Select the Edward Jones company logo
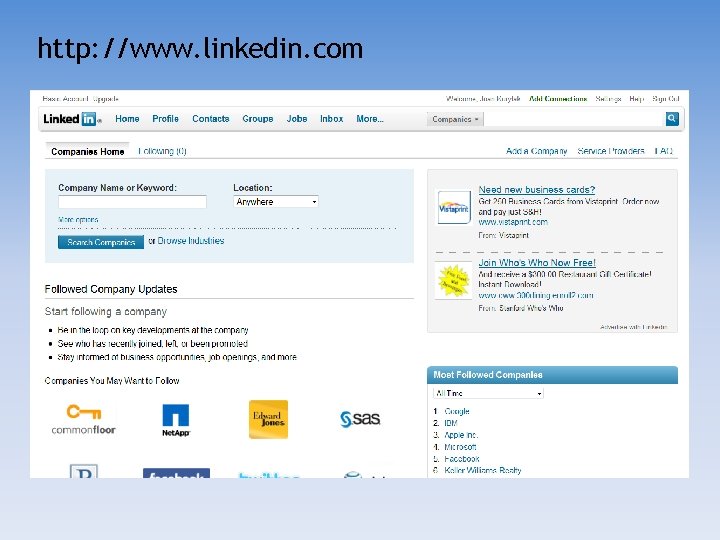This screenshot has width=720, height=540. [x=268, y=419]
